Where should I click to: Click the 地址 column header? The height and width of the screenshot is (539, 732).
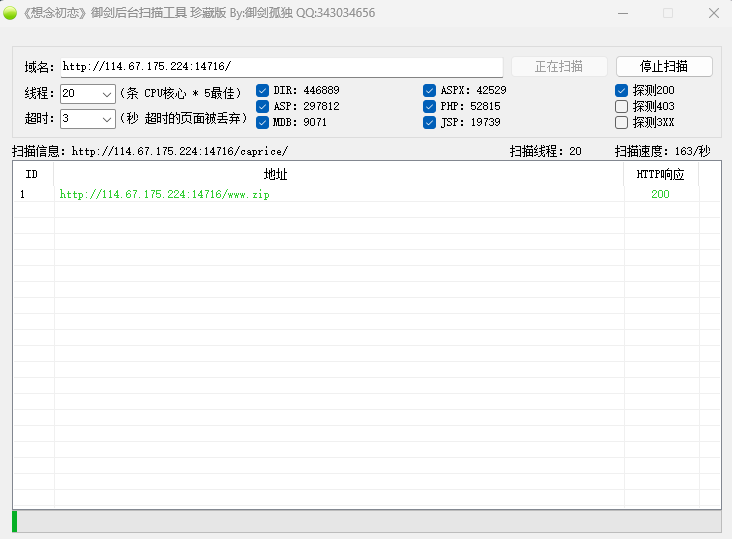[x=275, y=174]
